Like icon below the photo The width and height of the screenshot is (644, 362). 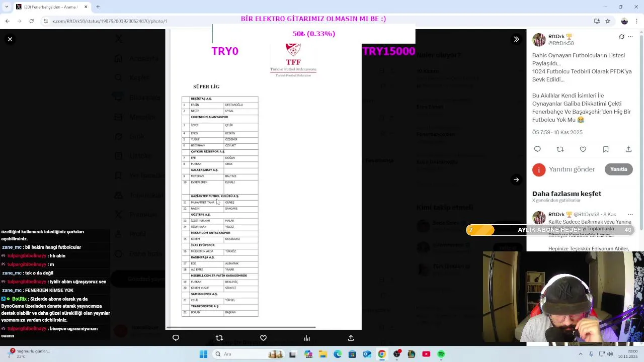click(263, 338)
